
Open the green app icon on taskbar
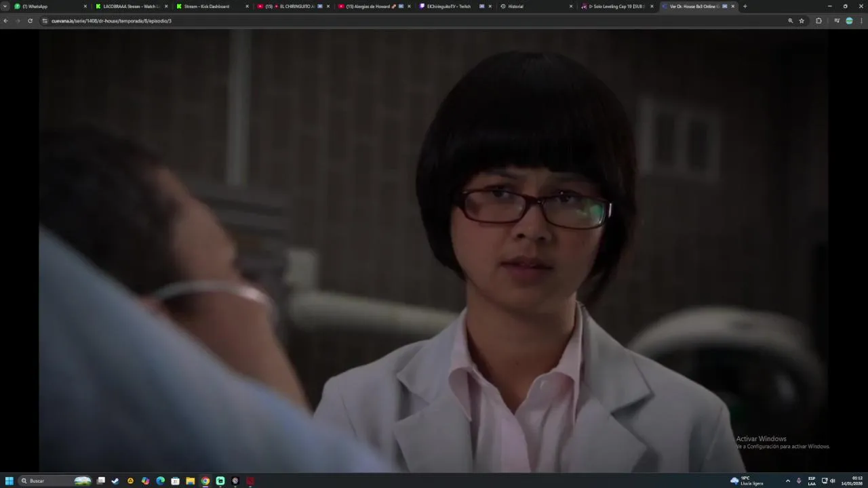click(x=220, y=481)
